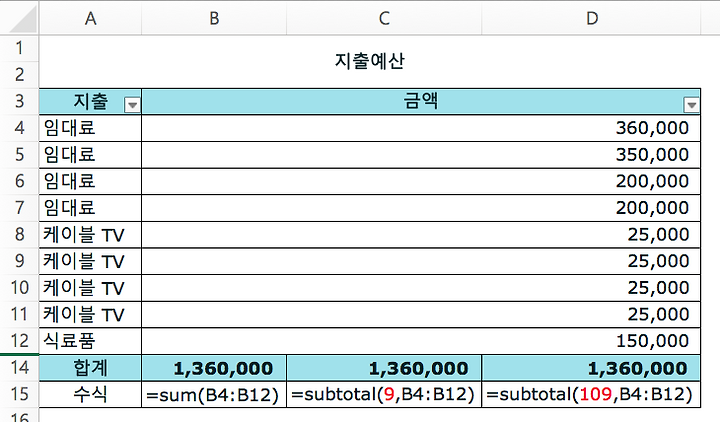
Task: Select the 1,360,000 total in column B
Action: click(x=214, y=368)
